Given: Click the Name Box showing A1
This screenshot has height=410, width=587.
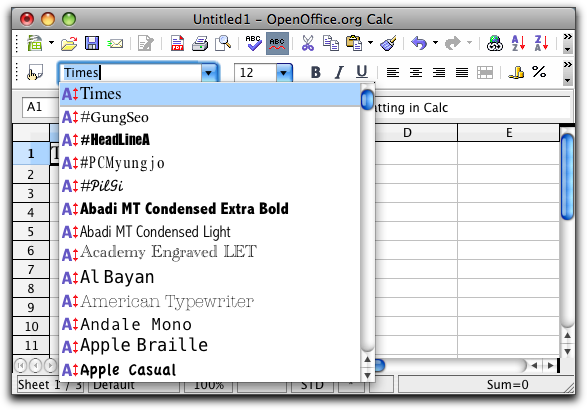Looking at the screenshot, I should click(x=41, y=107).
